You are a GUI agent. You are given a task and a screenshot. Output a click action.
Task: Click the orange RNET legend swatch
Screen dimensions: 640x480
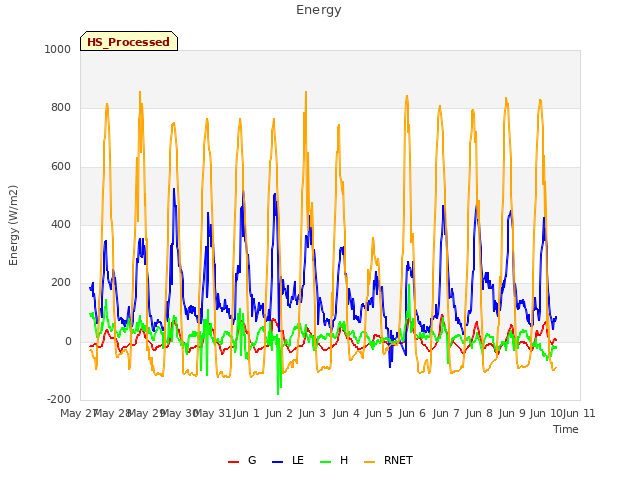tap(369, 462)
